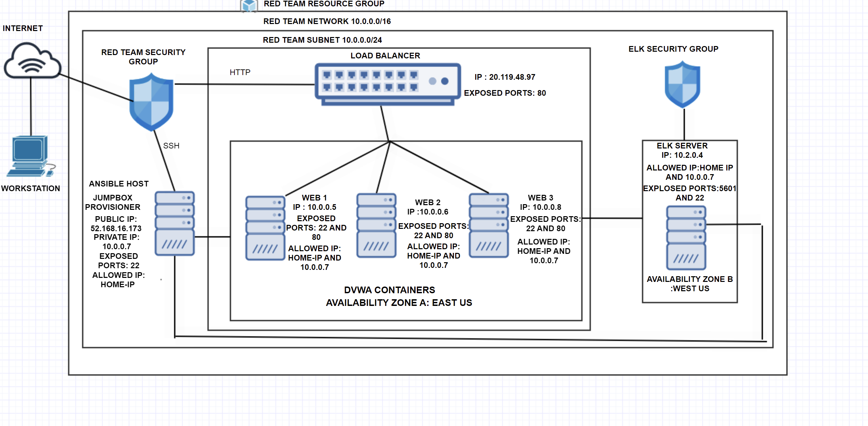Screen dimensions: 868x426
Task: Click 'JUMPBOX PROVISIONER' text
Action: (113, 202)
